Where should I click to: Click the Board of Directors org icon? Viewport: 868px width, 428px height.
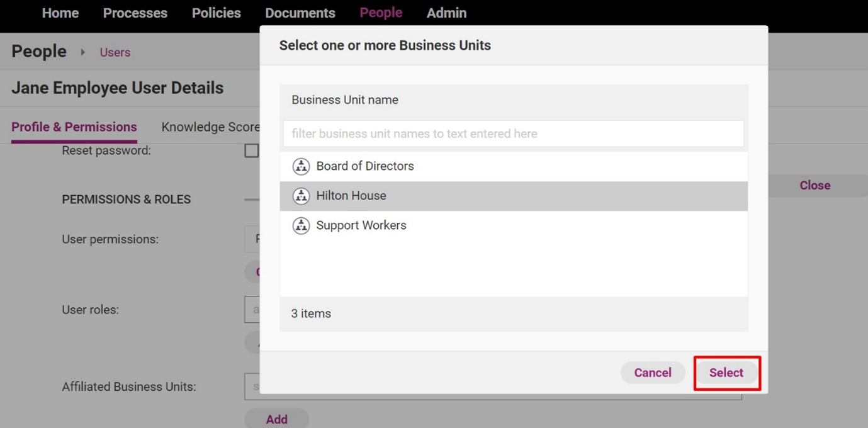pos(301,166)
